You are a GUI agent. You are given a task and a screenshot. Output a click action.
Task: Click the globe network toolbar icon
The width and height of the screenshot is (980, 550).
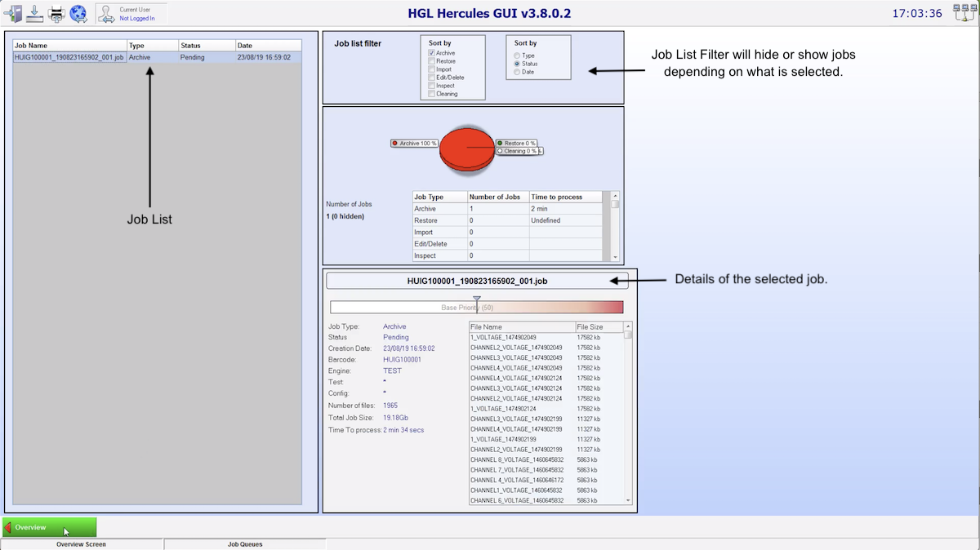(x=78, y=13)
